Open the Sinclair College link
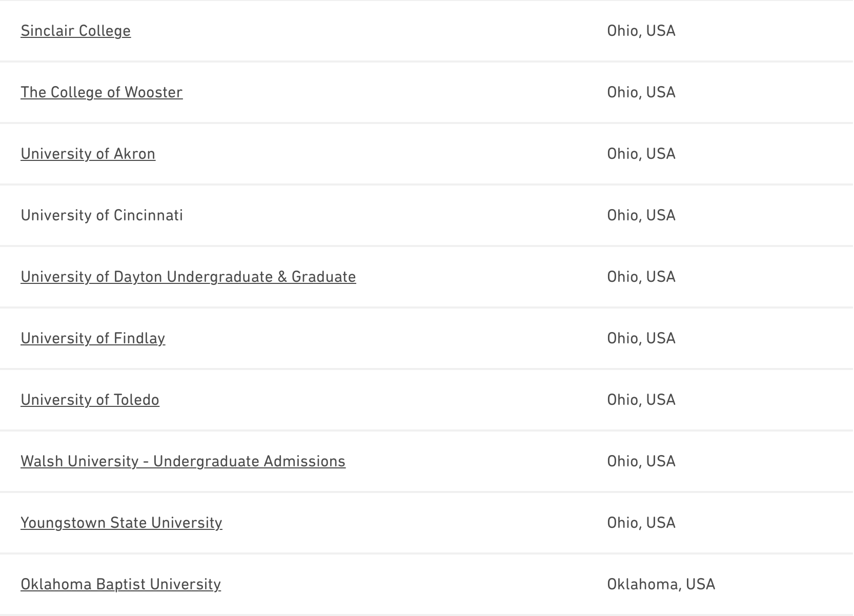Screen dimensions: 854x616 pos(75,31)
